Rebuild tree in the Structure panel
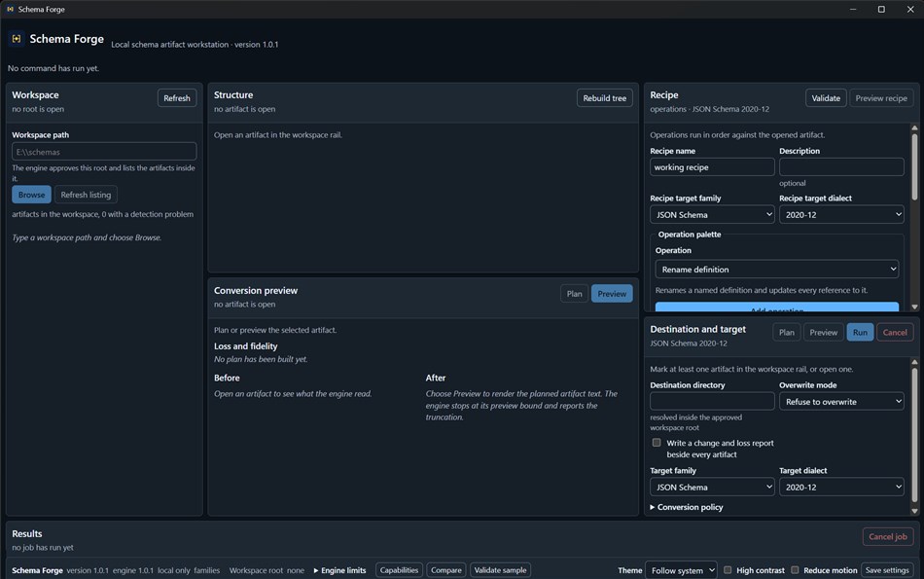Viewport: 924px width, 579px height. 605,98
